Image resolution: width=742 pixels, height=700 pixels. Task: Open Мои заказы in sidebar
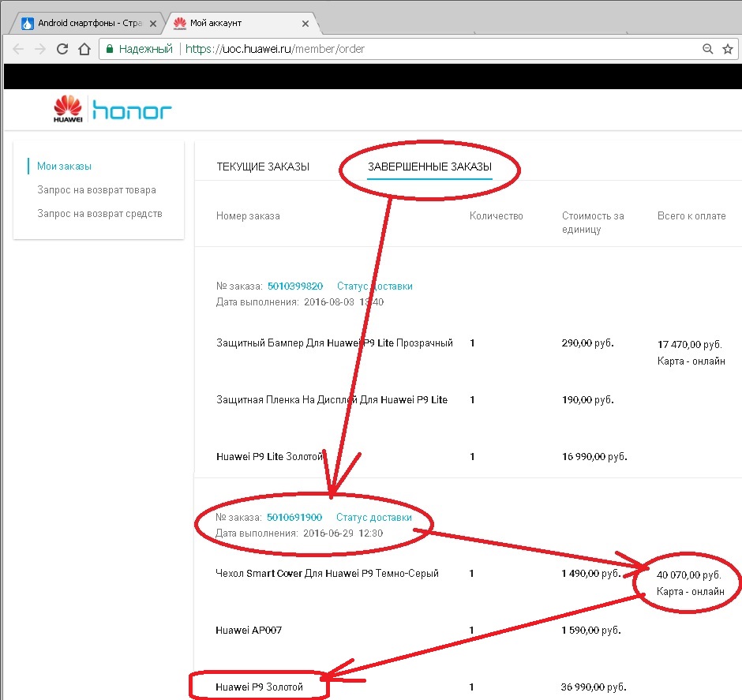pos(64,166)
